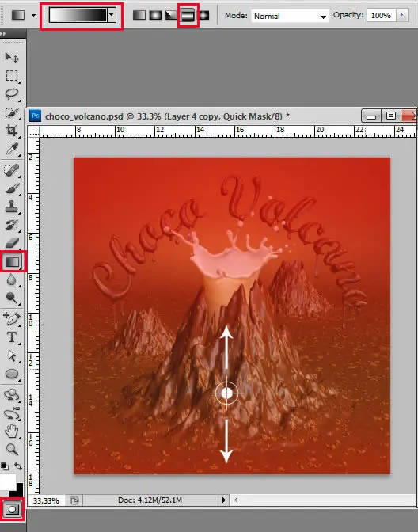Choose the Horizontal Type tool
The width and height of the screenshot is (418, 532).
[x=12, y=337]
